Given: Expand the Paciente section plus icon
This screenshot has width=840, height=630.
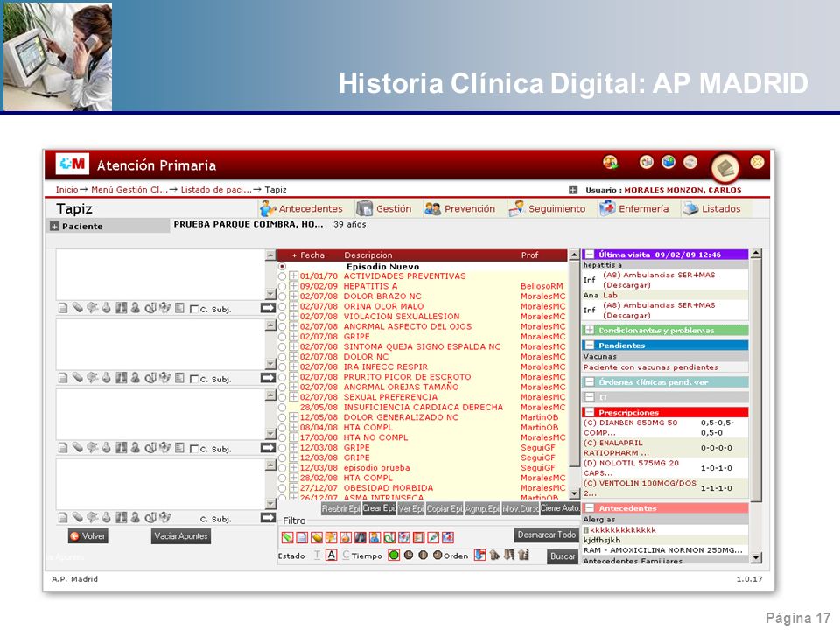Looking at the screenshot, I should tap(54, 226).
